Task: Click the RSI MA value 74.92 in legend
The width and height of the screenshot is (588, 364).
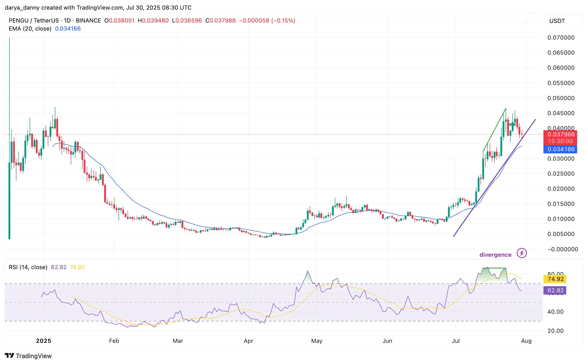Action: tap(77, 267)
